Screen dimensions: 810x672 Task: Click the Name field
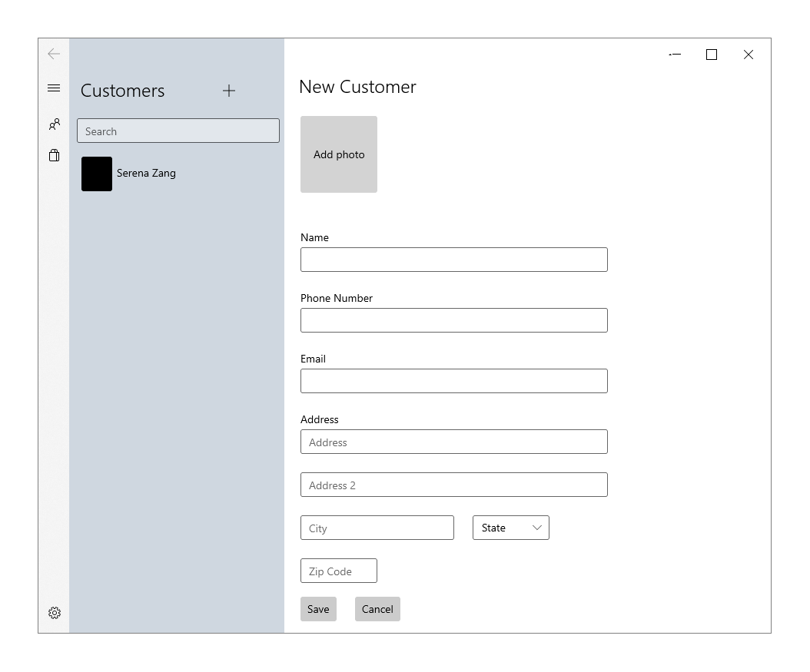point(453,260)
